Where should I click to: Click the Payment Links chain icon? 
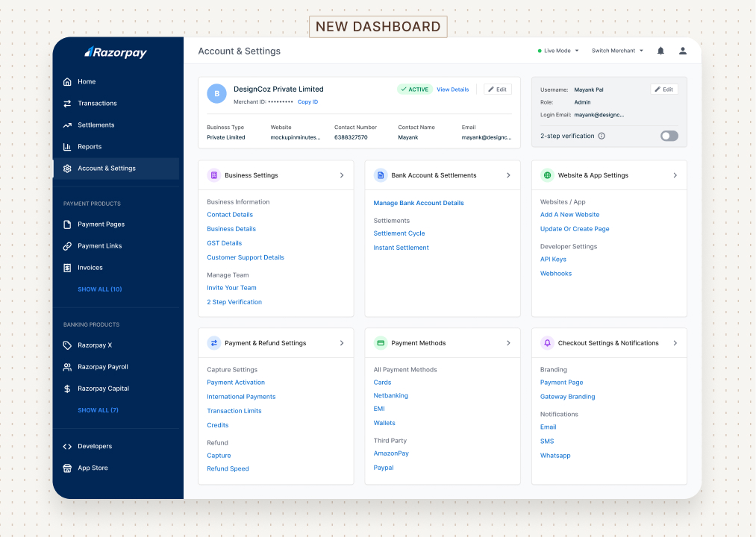tap(67, 246)
